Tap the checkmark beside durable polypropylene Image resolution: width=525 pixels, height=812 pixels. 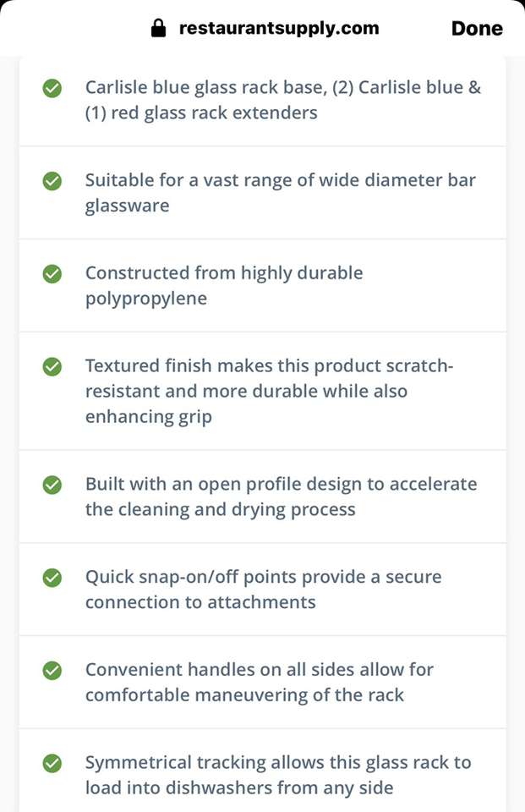click(52, 274)
